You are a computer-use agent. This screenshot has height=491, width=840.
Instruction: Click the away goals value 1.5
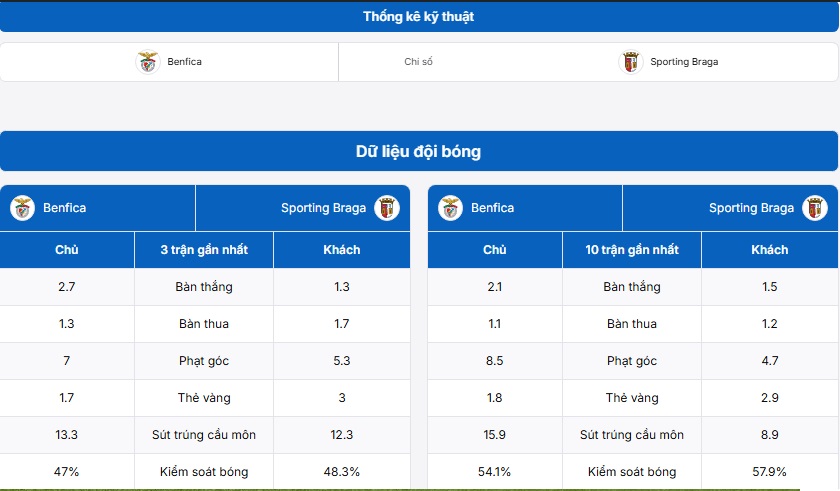pyautogui.click(x=770, y=287)
